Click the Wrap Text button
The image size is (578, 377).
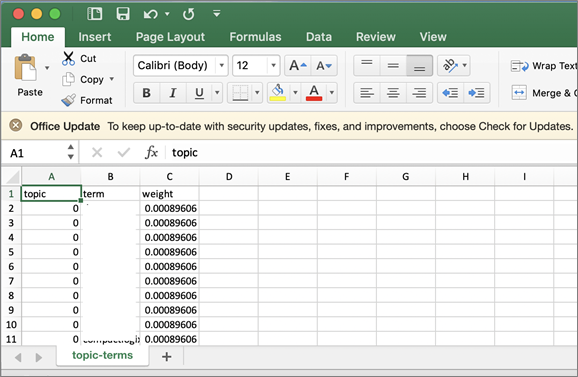544,66
